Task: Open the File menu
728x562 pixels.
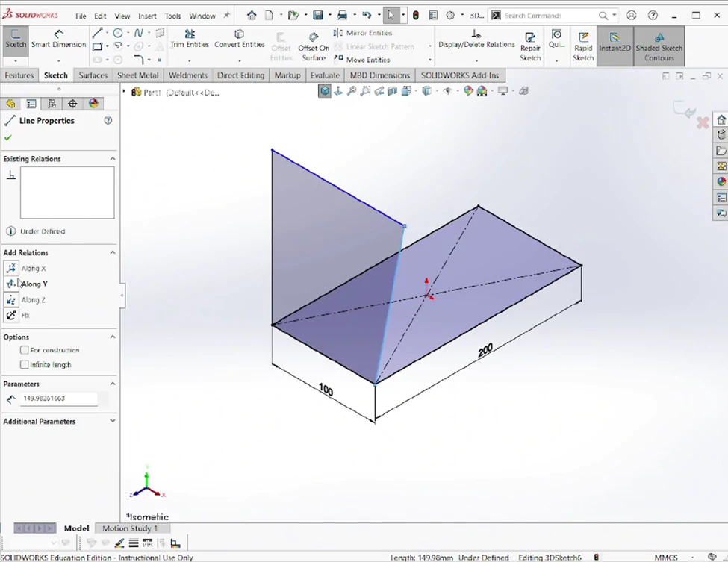Action: [81, 16]
